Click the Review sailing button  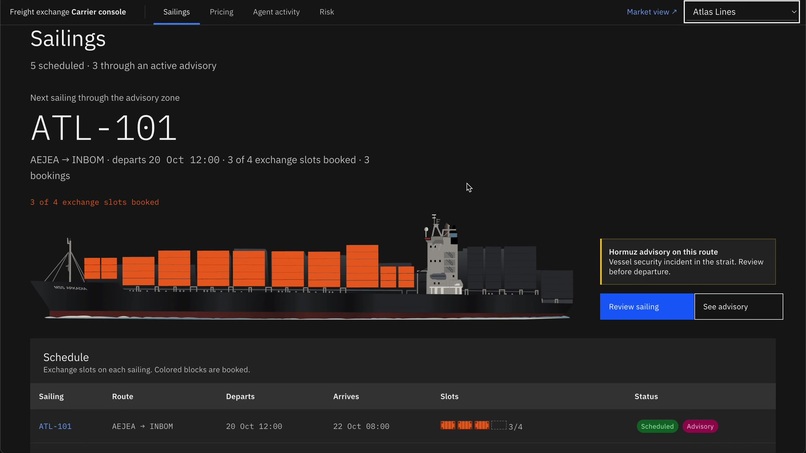pyautogui.click(x=647, y=306)
